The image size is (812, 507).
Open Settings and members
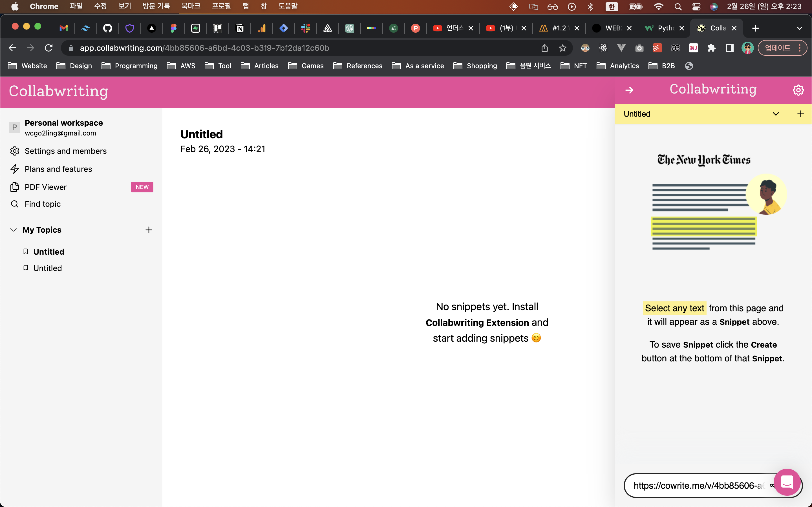pyautogui.click(x=65, y=151)
